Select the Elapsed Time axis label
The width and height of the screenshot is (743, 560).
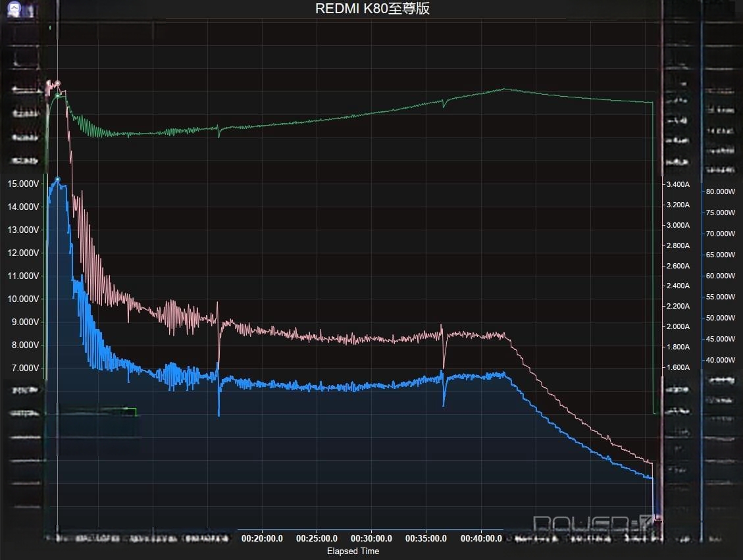click(x=353, y=551)
